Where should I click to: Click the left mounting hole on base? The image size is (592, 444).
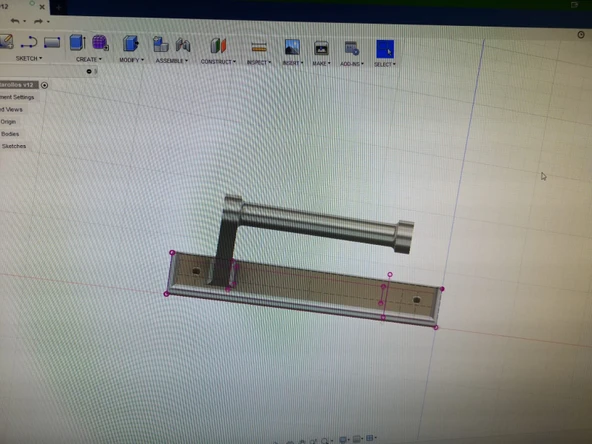pyautogui.click(x=196, y=271)
